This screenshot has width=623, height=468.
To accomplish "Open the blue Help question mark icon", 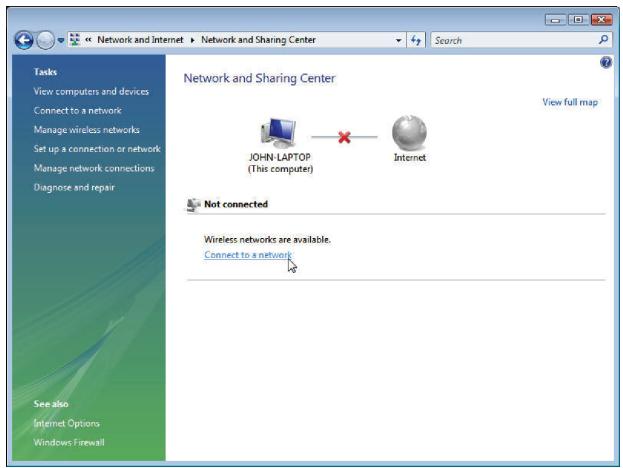I will [606, 62].
